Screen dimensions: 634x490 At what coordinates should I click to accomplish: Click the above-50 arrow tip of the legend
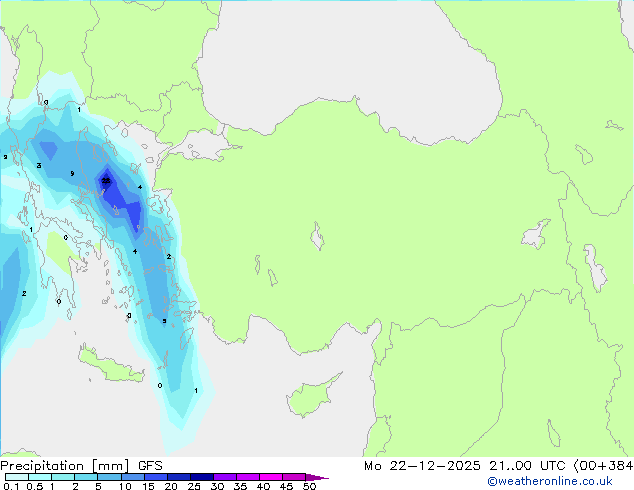[317, 477]
